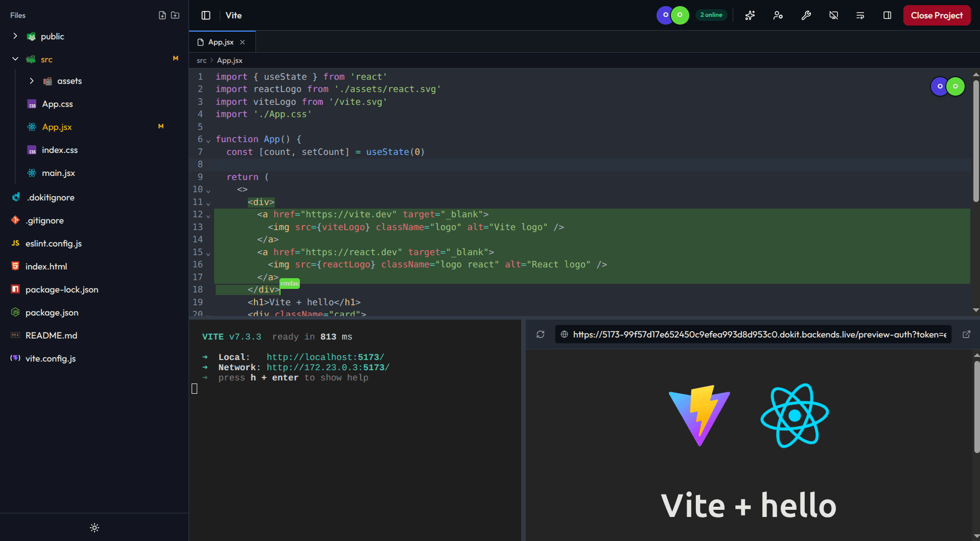Screen dimensions: 980x541
Task: Click the Vite icon beside vite.config.js
Action: click(x=15, y=358)
